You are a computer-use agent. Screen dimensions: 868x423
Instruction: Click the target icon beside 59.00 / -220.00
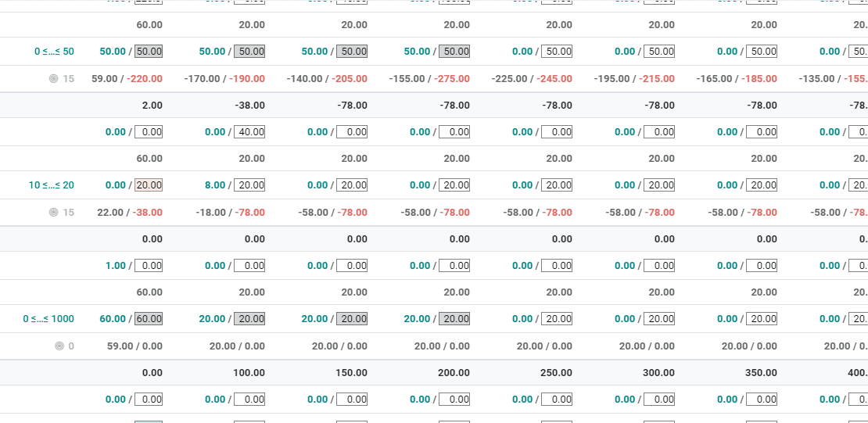point(53,79)
